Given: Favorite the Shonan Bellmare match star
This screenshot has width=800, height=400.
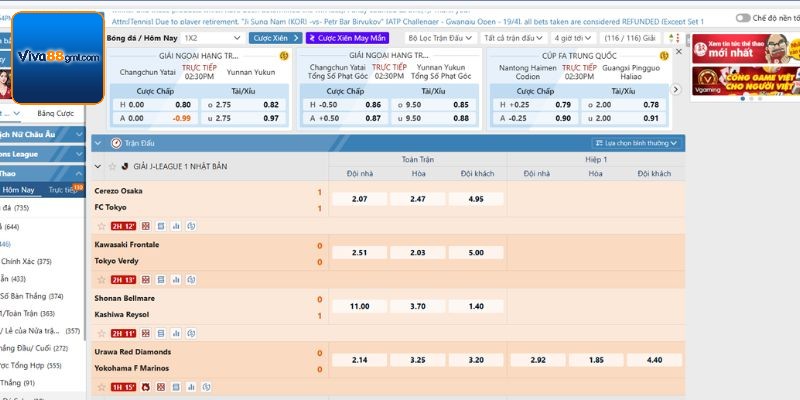Looking at the screenshot, I should (x=102, y=333).
